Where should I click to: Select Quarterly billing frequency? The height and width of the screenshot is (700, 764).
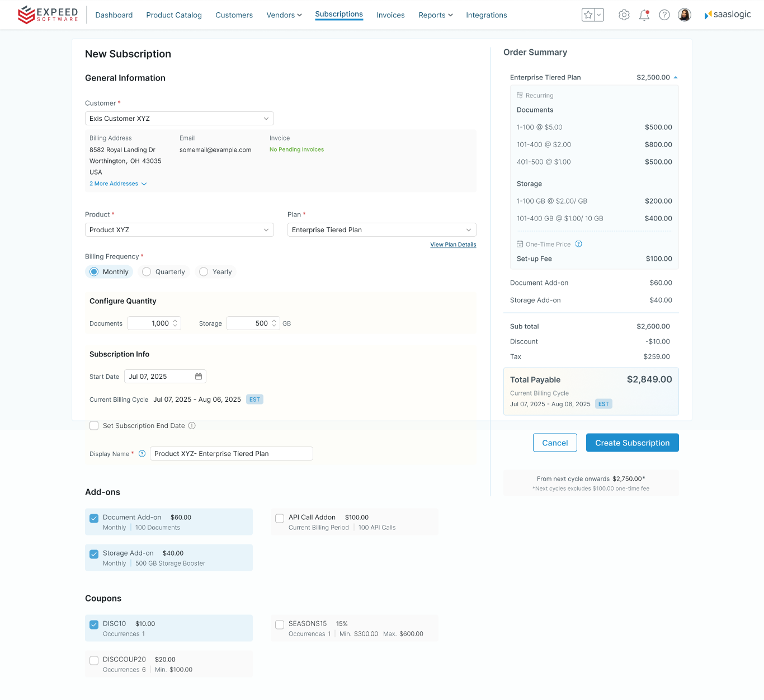coord(163,272)
